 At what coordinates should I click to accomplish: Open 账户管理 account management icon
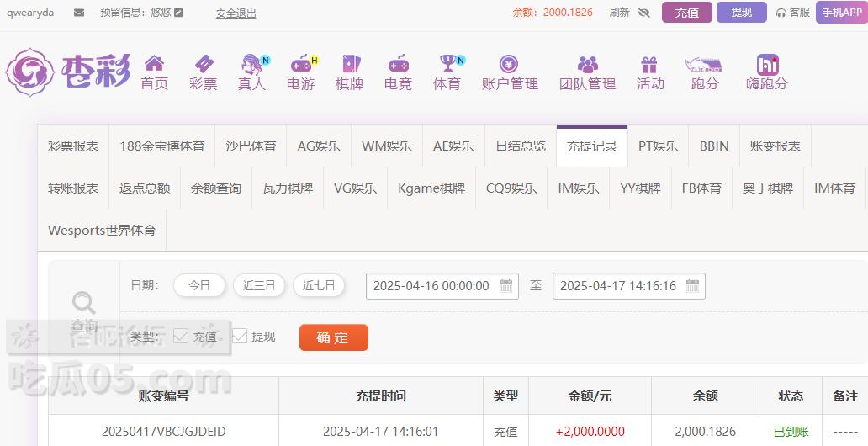pos(509,64)
